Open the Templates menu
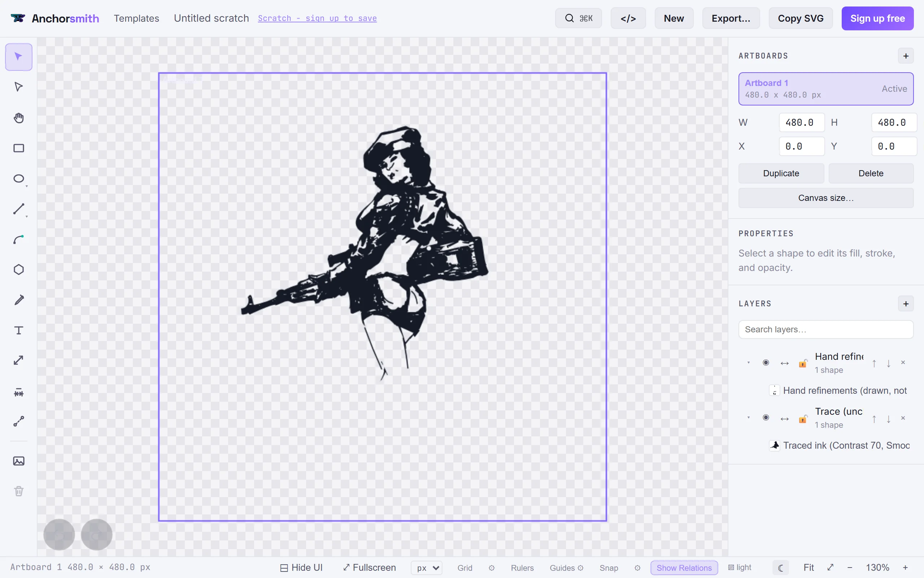Viewport: 924px width, 578px height. click(136, 18)
